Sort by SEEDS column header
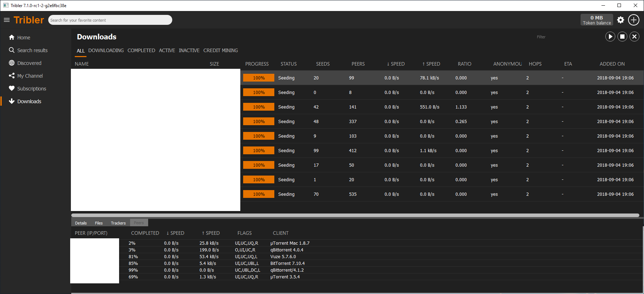The image size is (644, 294). click(323, 64)
